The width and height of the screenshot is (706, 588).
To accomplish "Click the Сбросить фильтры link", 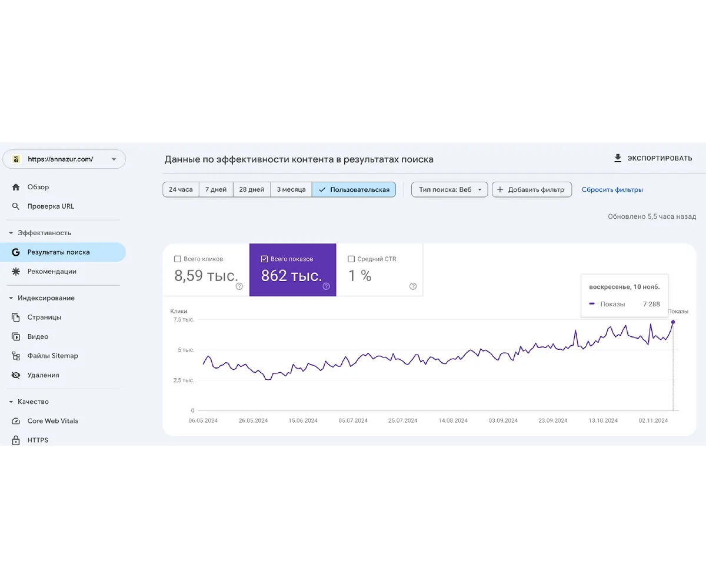I will [x=612, y=190].
